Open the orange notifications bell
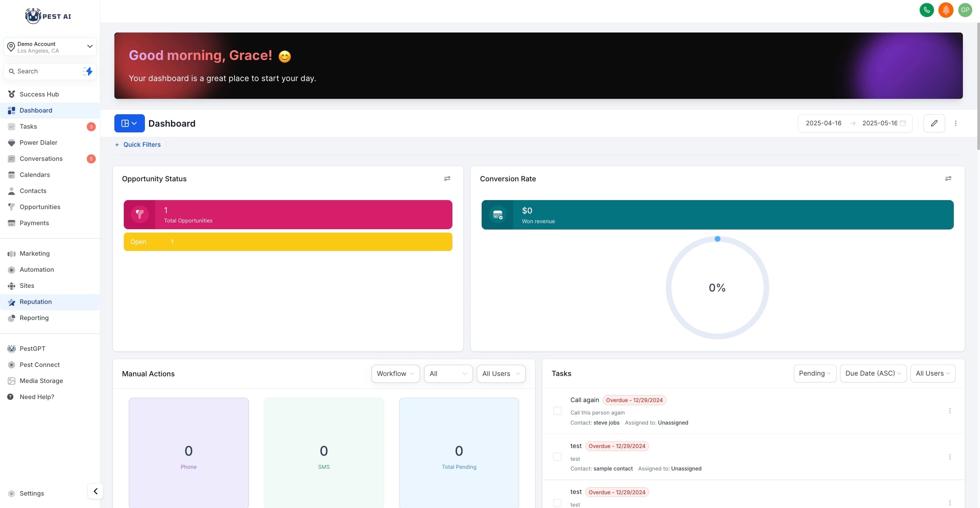980x508 pixels. (945, 10)
